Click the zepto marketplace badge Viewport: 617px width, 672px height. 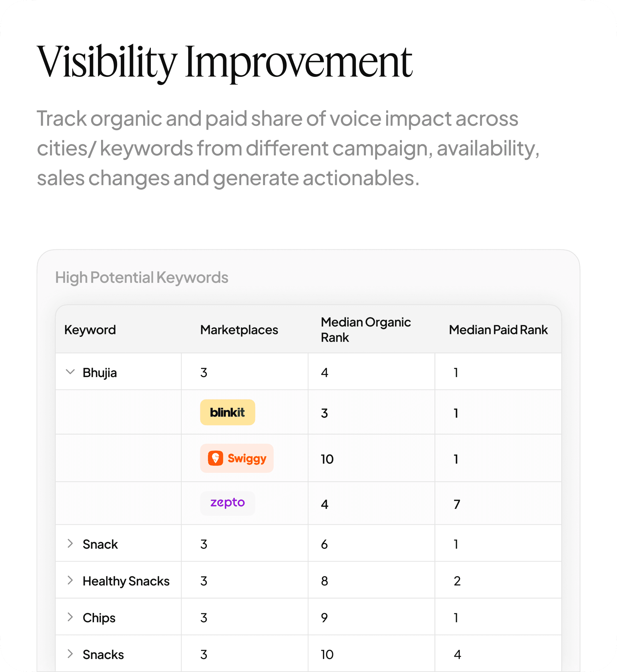[227, 503]
